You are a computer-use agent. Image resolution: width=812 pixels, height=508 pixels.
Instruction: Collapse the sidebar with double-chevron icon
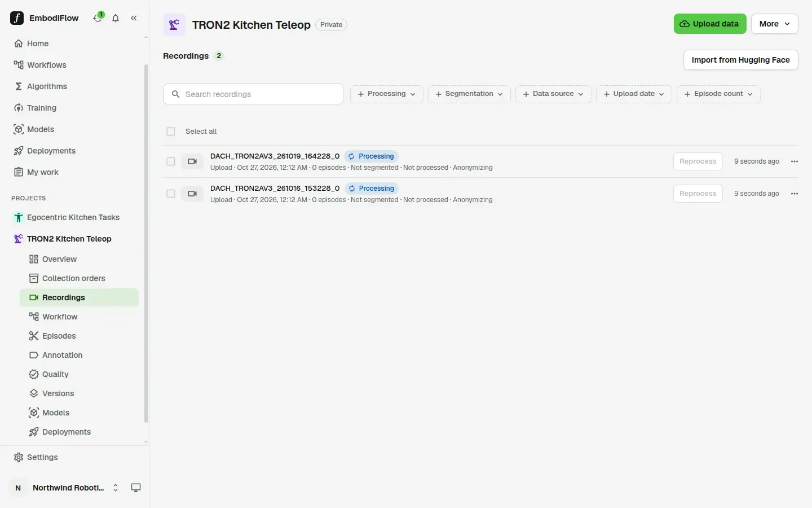point(134,18)
